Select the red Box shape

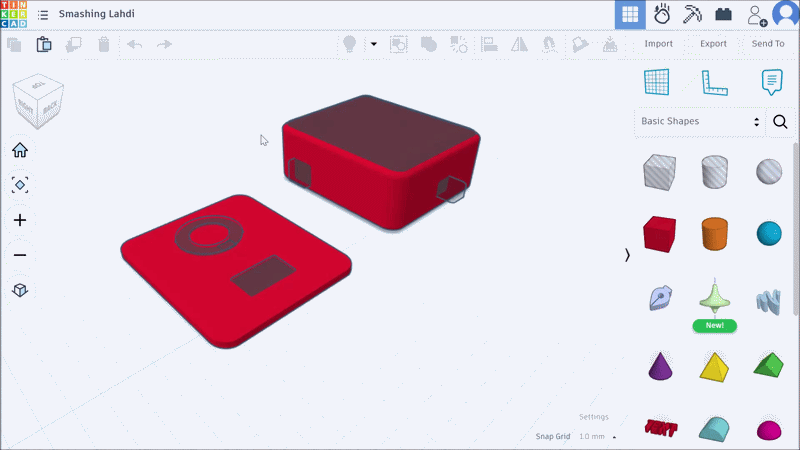(x=659, y=235)
